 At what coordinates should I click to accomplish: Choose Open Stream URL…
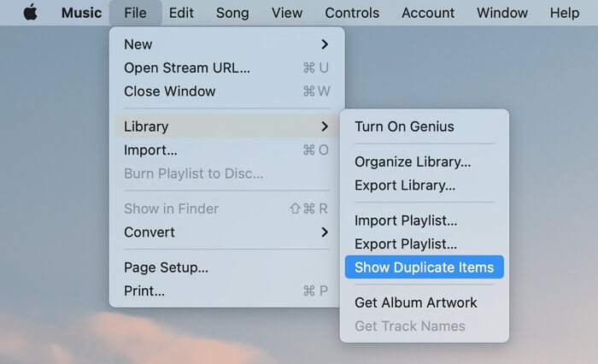click(x=226, y=68)
